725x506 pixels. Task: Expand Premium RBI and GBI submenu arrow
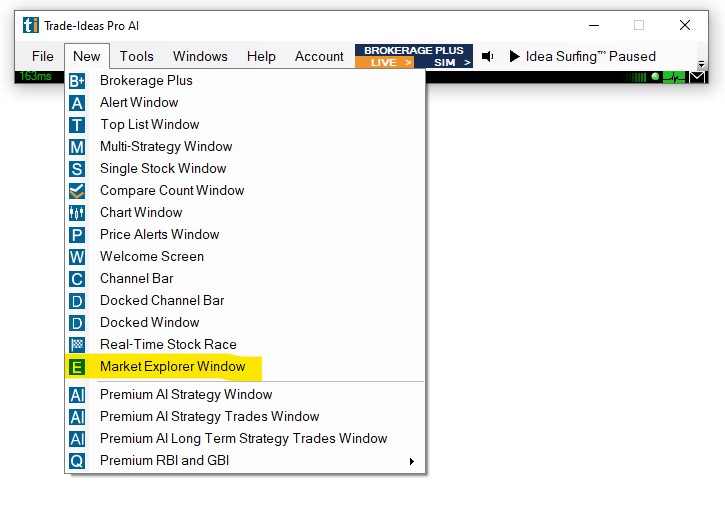(411, 461)
